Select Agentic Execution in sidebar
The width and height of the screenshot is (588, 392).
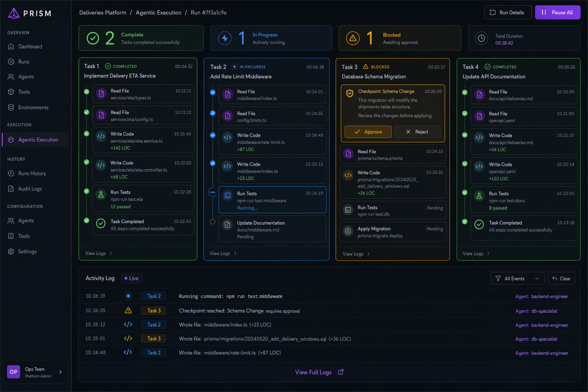pos(35,140)
